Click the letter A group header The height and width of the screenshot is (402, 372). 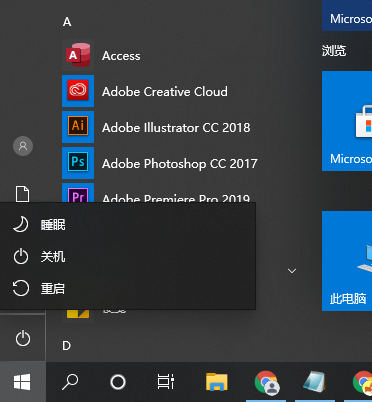67,22
